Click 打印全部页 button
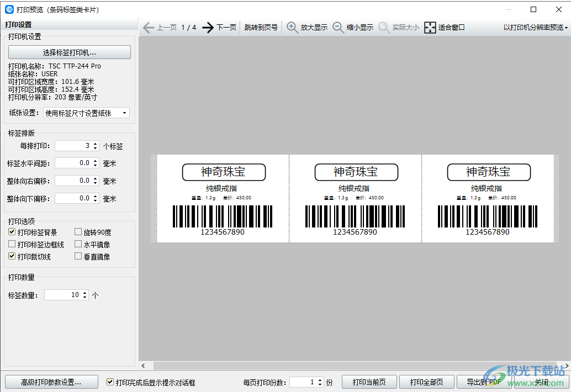The width and height of the screenshot is (571, 392). (x=427, y=382)
